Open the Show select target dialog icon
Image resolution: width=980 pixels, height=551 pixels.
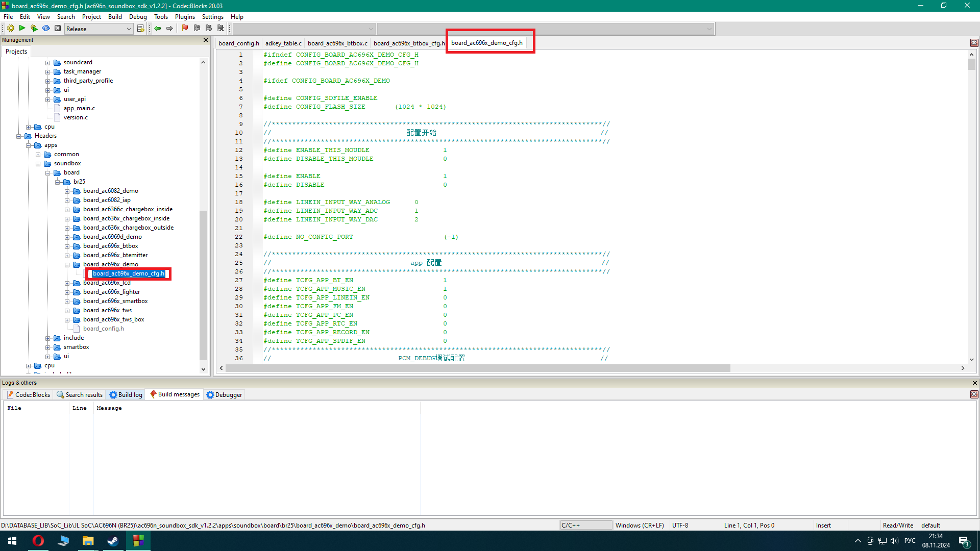(x=141, y=29)
